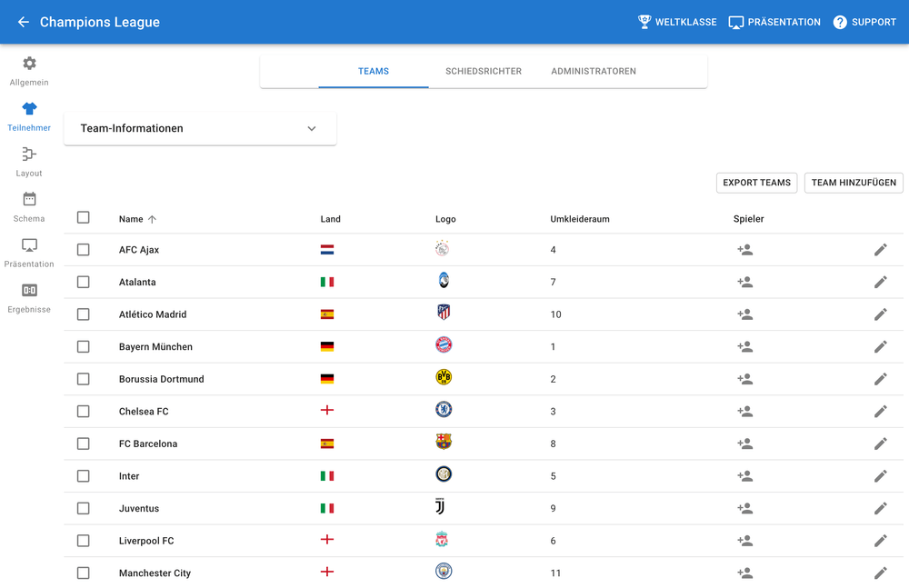The width and height of the screenshot is (909, 588).
Task: Add player to FC Barcelona
Action: tap(745, 443)
